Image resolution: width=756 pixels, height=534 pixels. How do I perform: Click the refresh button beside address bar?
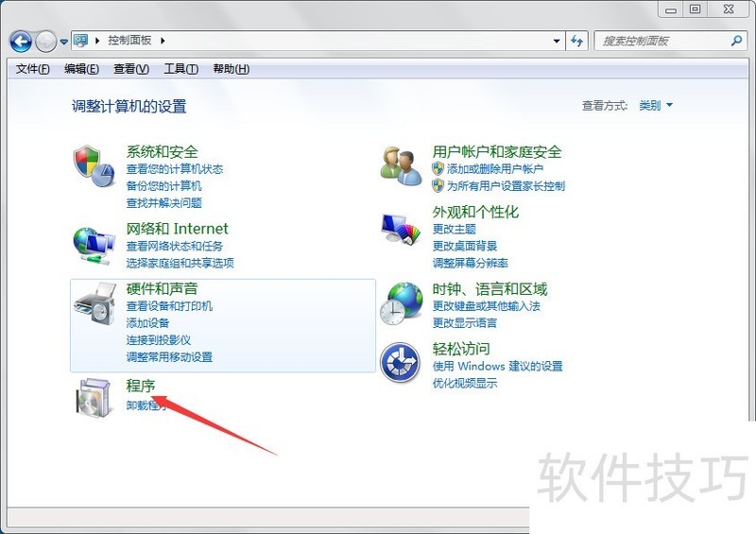(x=578, y=41)
